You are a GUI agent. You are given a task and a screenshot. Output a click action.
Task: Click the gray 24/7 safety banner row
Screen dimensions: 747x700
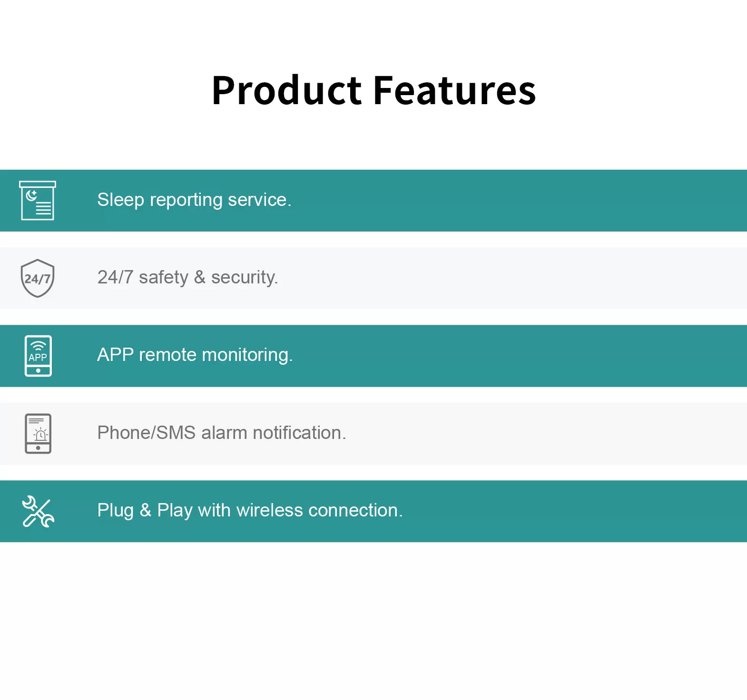(373, 278)
